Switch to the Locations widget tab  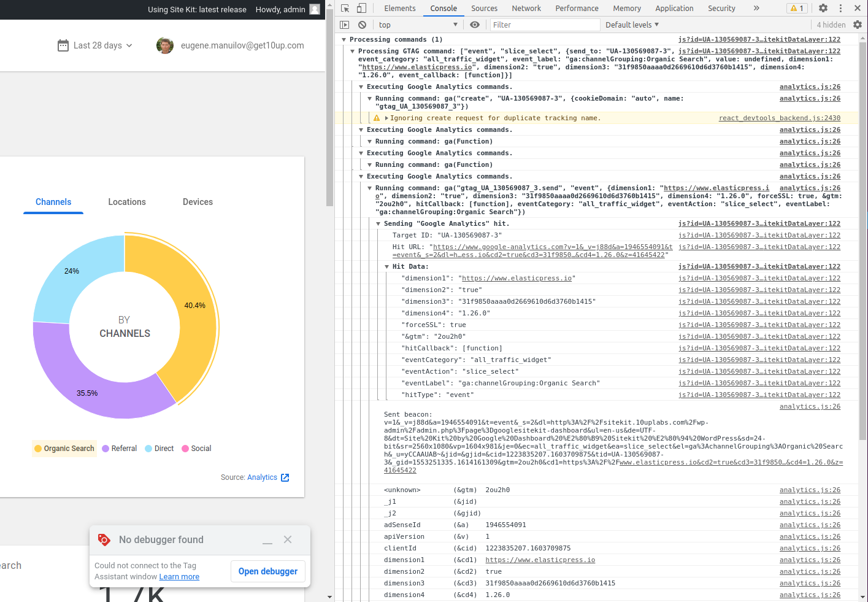point(127,202)
